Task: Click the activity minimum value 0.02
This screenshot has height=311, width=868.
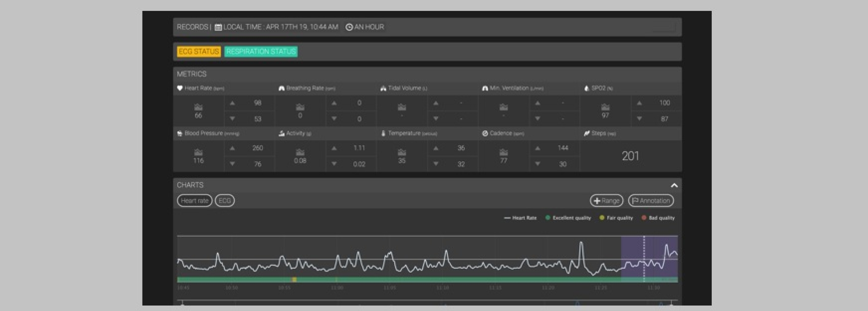Action: [359, 164]
